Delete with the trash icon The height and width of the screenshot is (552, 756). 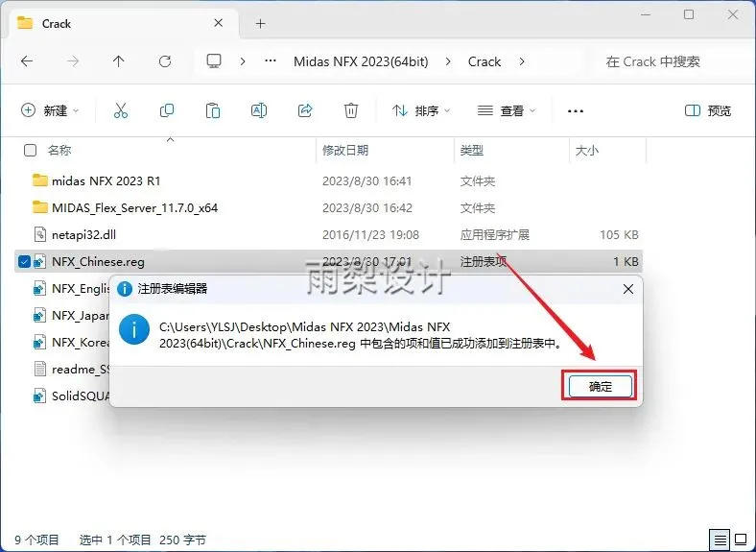click(351, 110)
